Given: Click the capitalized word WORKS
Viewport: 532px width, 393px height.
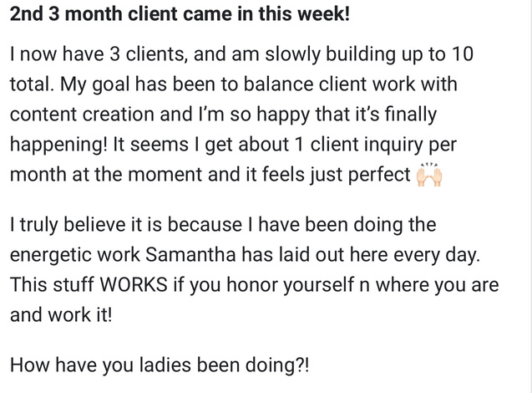Looking at the screenshot, I should 134,284.
